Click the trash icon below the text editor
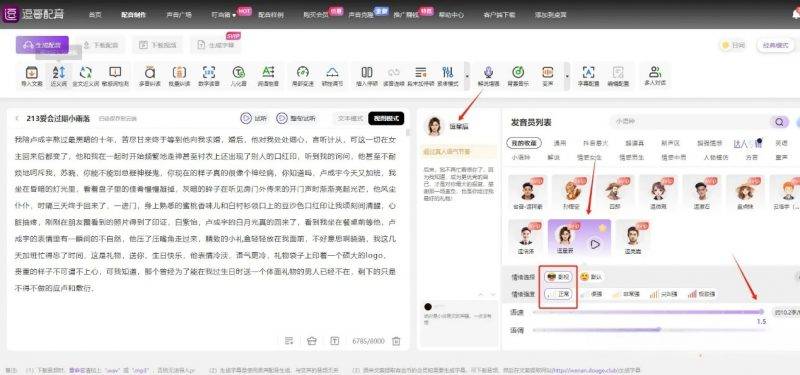Screen dimensions: 800x375 point(396,340)
